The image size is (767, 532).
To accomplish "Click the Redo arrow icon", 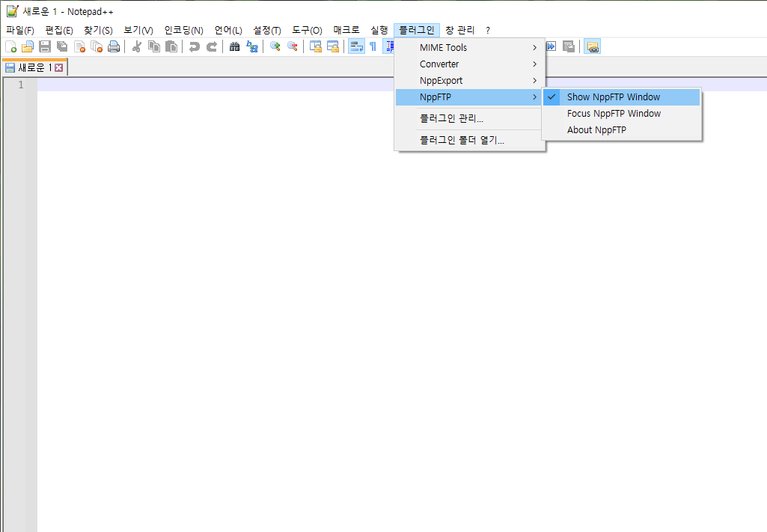I will coord(211,47).
